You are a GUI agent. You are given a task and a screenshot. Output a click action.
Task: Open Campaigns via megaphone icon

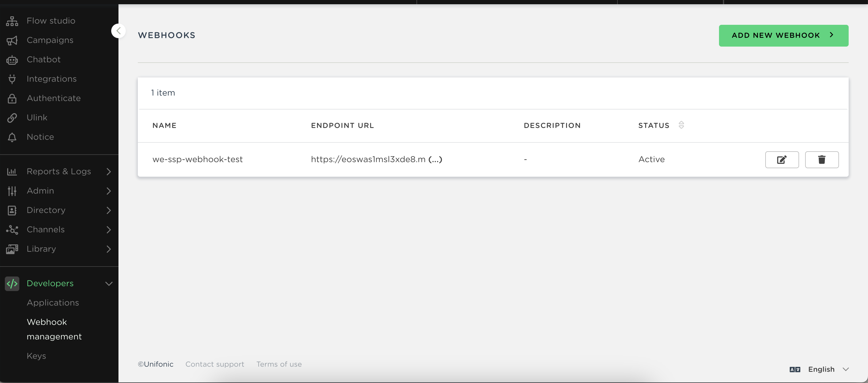[x=12, y=41]
